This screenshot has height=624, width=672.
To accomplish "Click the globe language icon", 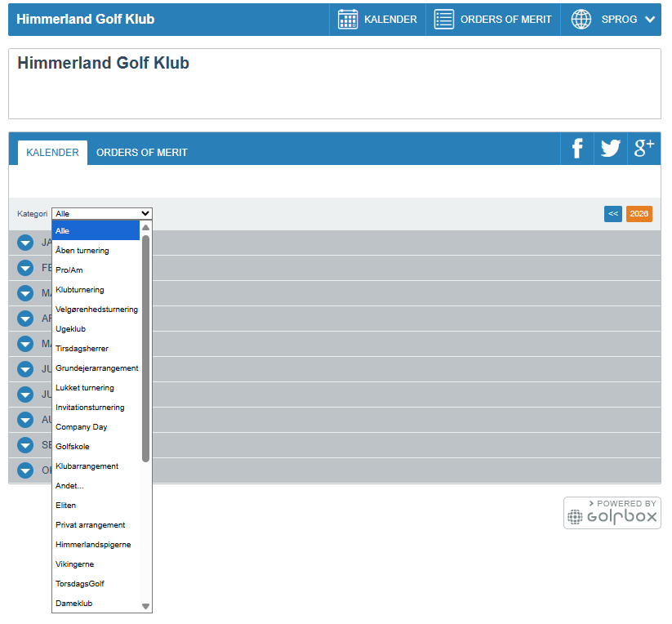I will (x=581, y=20).
